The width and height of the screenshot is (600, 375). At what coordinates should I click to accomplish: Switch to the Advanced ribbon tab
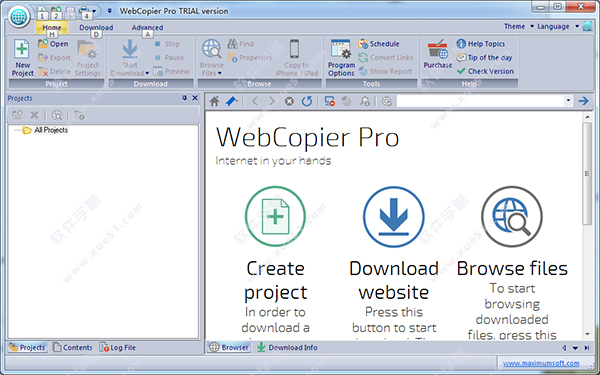point(147,27)
